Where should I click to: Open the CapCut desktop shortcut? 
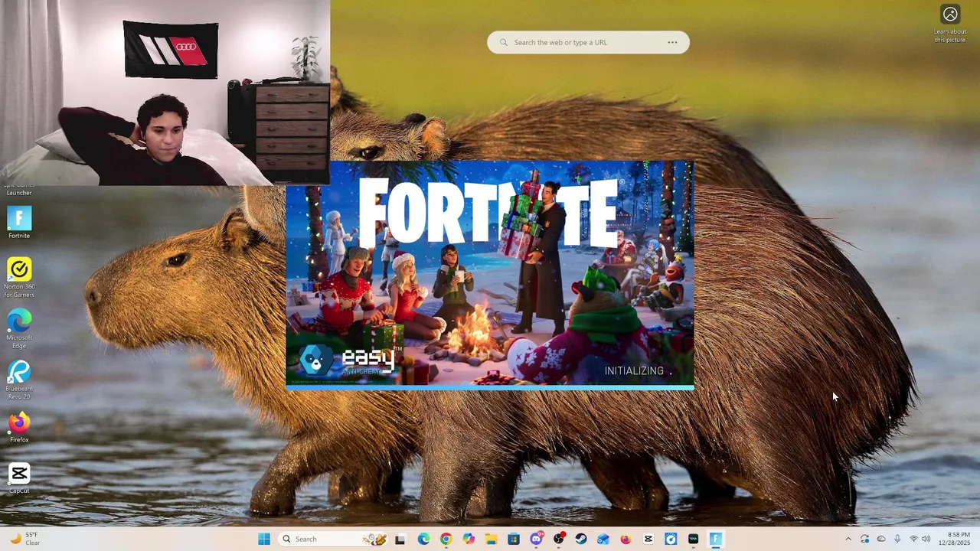pos(19,478)
